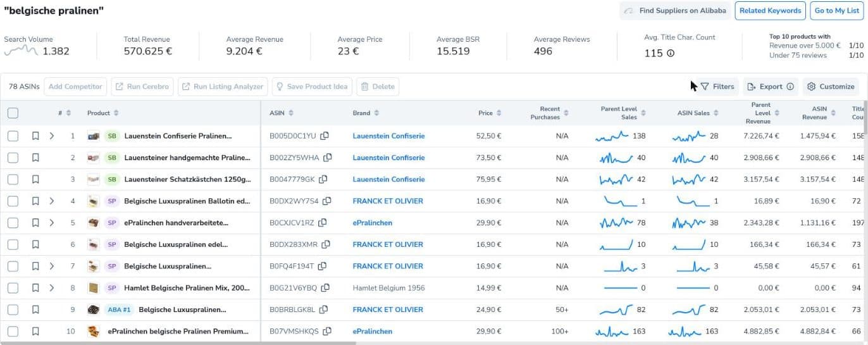Bookmark row 5 ePralinchen handverarbeitete
This screenshot has width=868, height=345.
pos(35,223)
